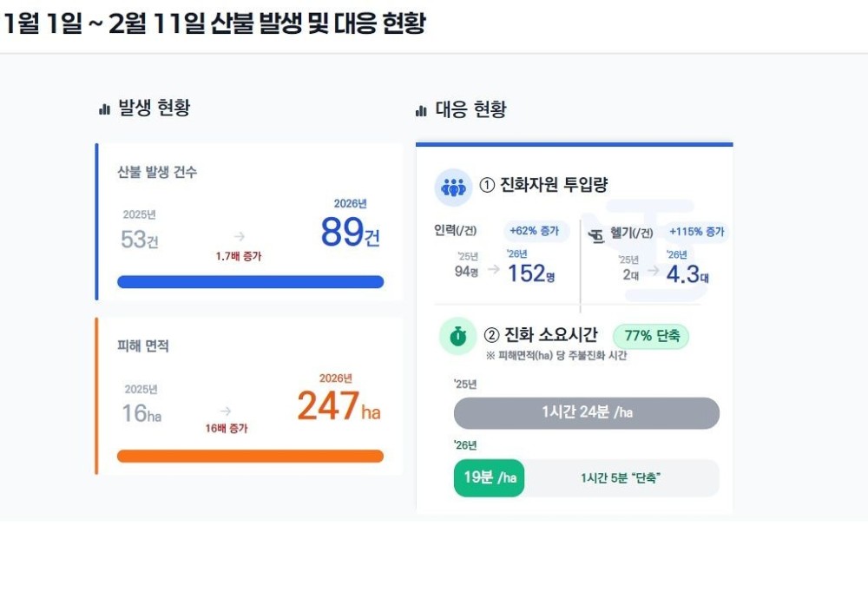The width and height of the screenshot is (868, 592).
Task: Click the green 19분 /ha bar segment
Action: click(489, 477)
